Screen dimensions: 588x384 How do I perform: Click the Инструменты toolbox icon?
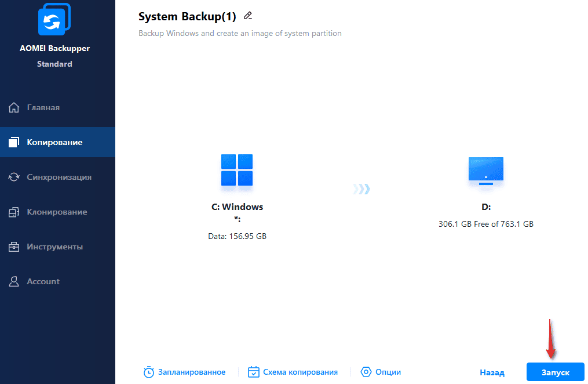[x=14, y=247]
